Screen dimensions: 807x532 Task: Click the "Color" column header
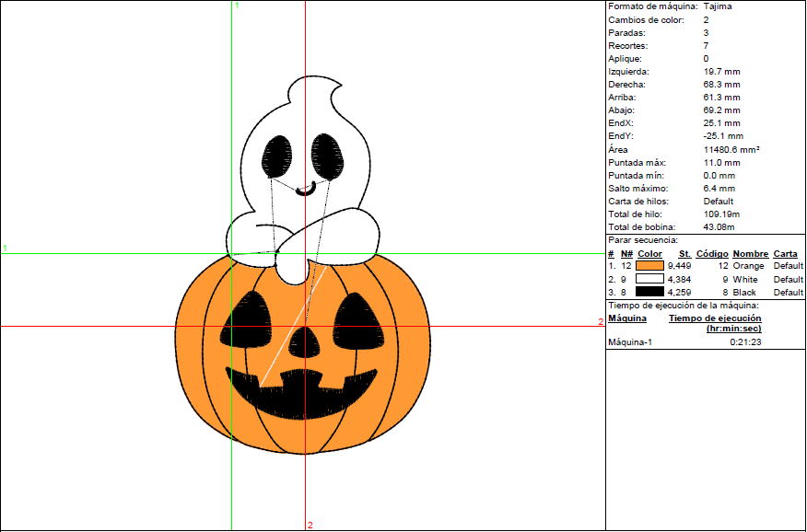coord(649,253)
